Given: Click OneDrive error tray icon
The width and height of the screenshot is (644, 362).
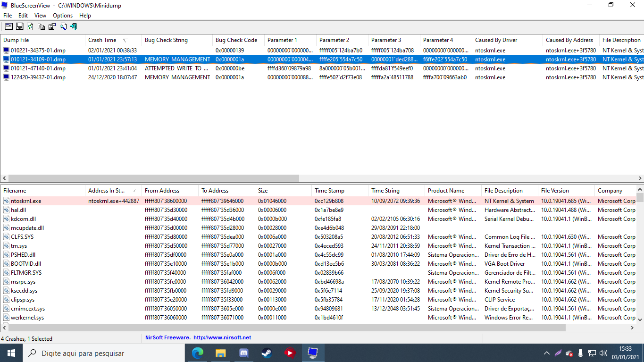Looking at the screenshot, I should (569, 353).
